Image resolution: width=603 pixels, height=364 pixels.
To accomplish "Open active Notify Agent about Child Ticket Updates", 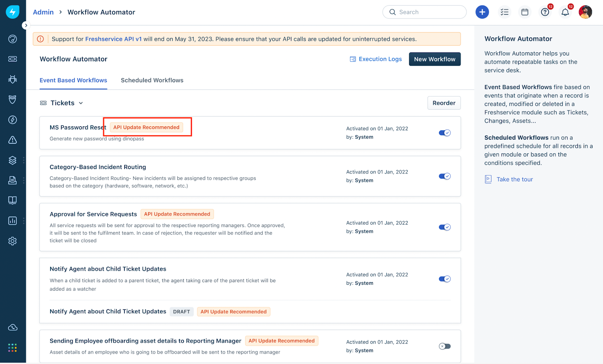I will (x=108, y=269).
